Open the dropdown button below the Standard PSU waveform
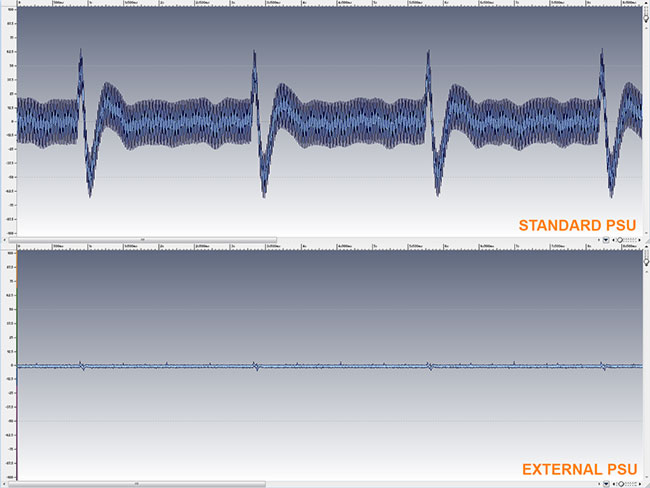 (606, 240)
